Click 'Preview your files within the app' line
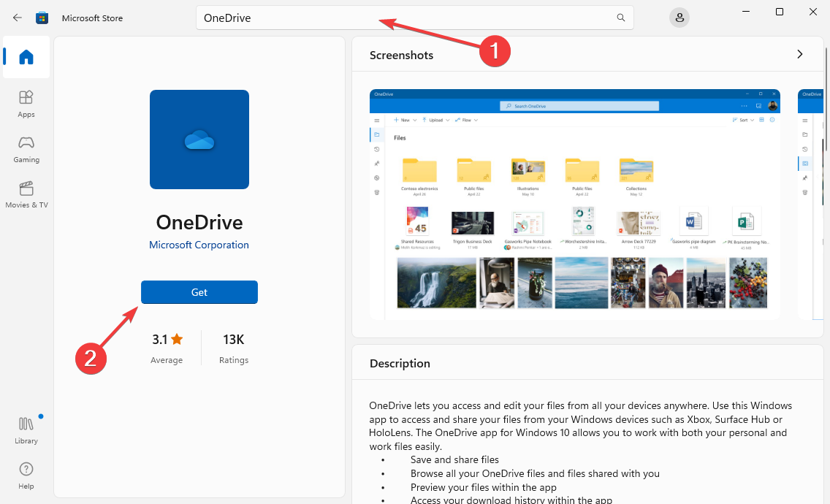Viewport: 830px width, 504px height. tap(483, 487)
